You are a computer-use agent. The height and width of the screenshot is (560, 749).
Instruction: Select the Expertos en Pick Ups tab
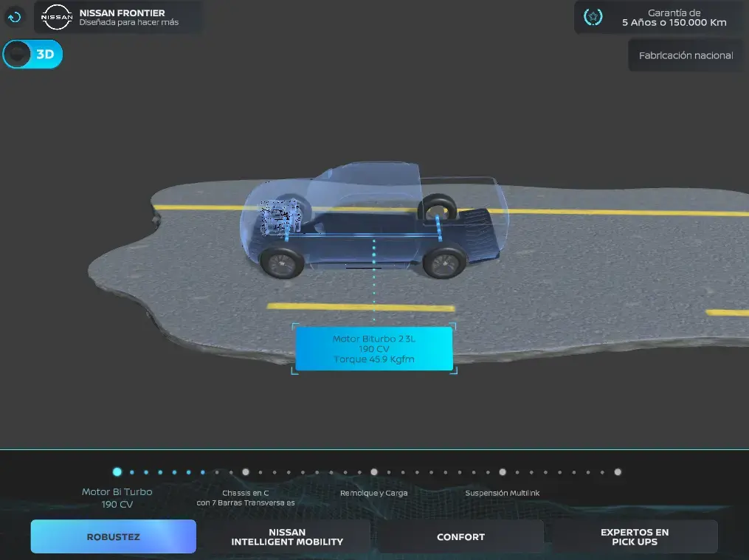[x=635, y=536]
